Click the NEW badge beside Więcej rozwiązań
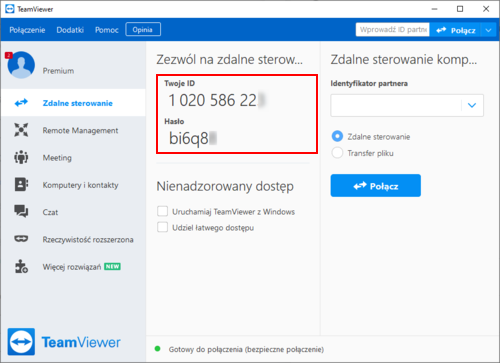The height and width of the screenshot is (363, 500). pos(112,266)
